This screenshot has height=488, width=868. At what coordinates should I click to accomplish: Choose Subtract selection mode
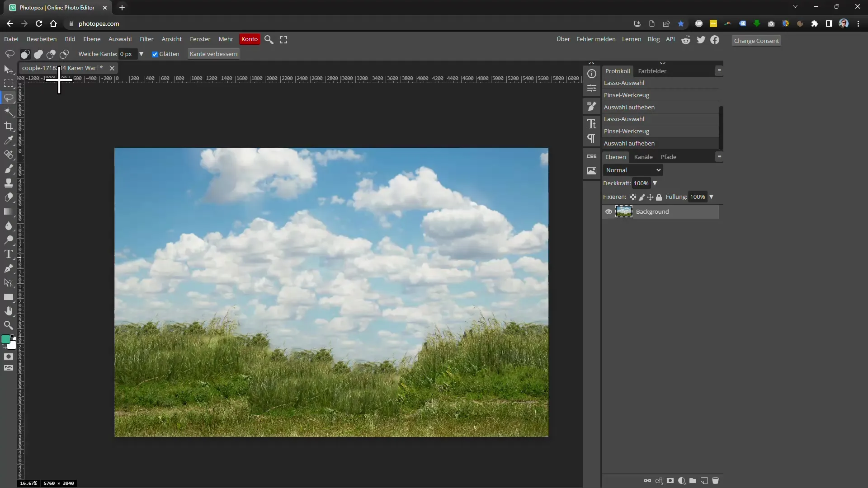pyautogui.click(x=51, y=54)
